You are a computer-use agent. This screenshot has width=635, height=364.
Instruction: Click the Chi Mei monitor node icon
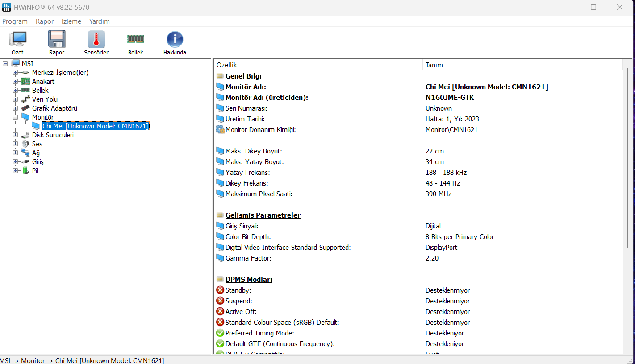coord(36,126)
